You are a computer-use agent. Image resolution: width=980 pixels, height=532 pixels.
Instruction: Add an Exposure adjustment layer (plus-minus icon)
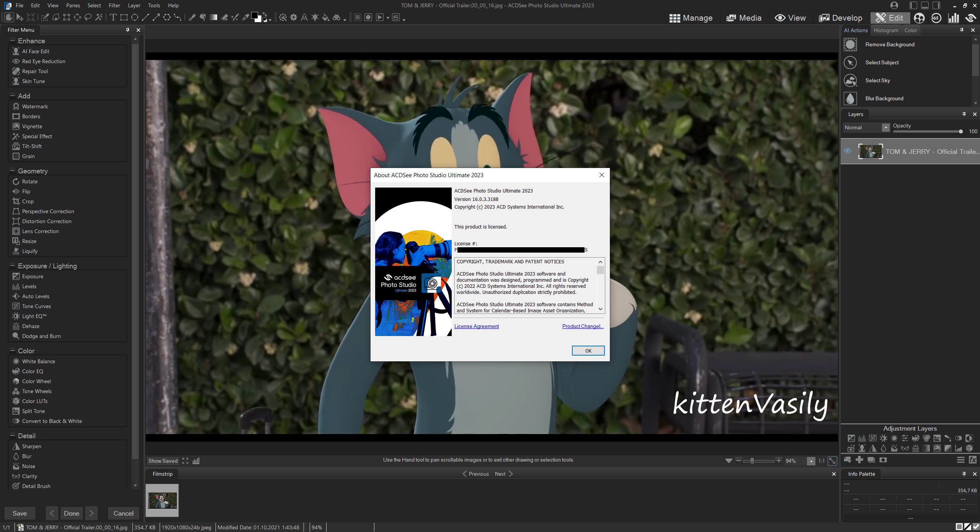pos(851,438)
